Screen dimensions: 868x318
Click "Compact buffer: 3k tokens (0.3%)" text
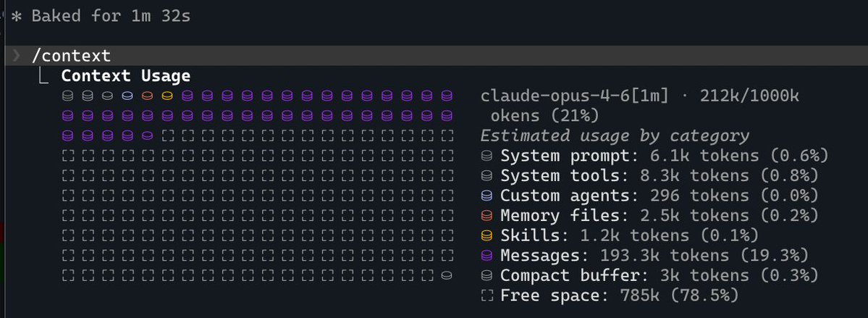click(x=660, y=276)
